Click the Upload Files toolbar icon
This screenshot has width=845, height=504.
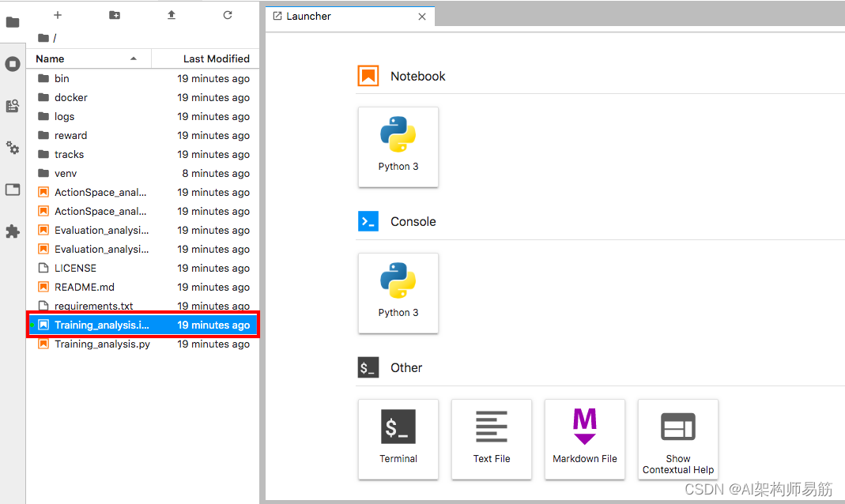(x=172, y=15)
